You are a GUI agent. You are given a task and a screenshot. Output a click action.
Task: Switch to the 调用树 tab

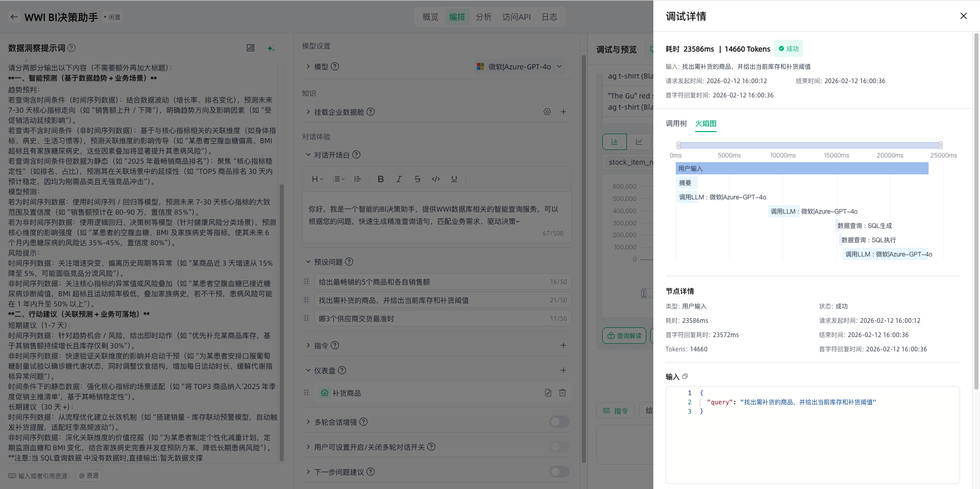click(x=676, y=123)
